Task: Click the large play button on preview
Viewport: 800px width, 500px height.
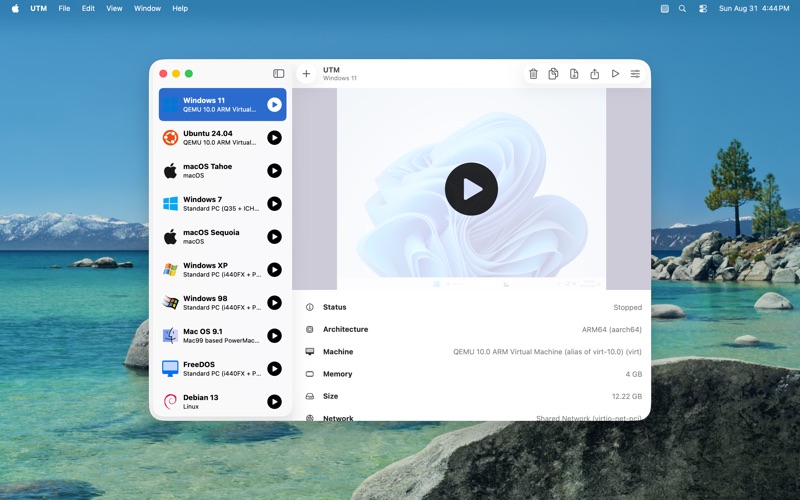Action: [471, 189]
